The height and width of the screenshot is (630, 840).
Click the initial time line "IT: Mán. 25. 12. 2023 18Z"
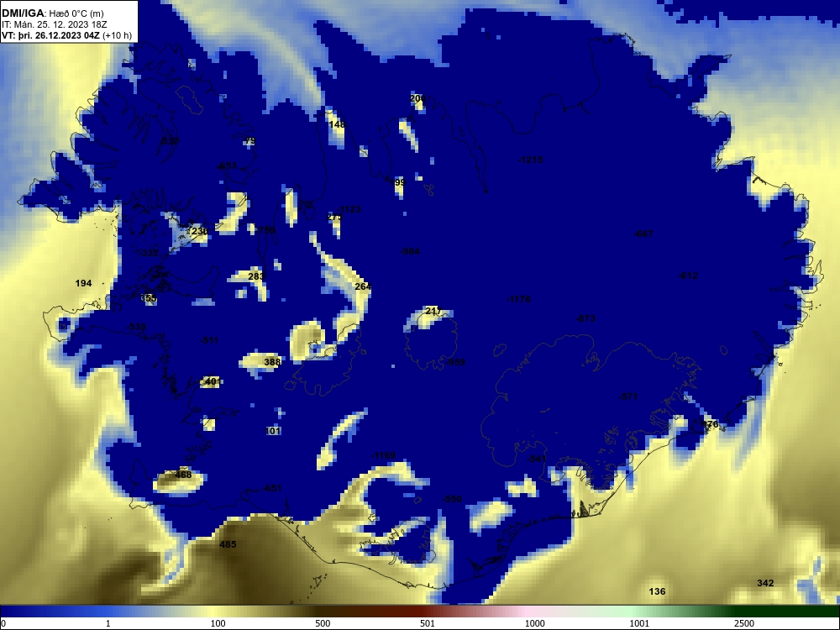(55, 24)
